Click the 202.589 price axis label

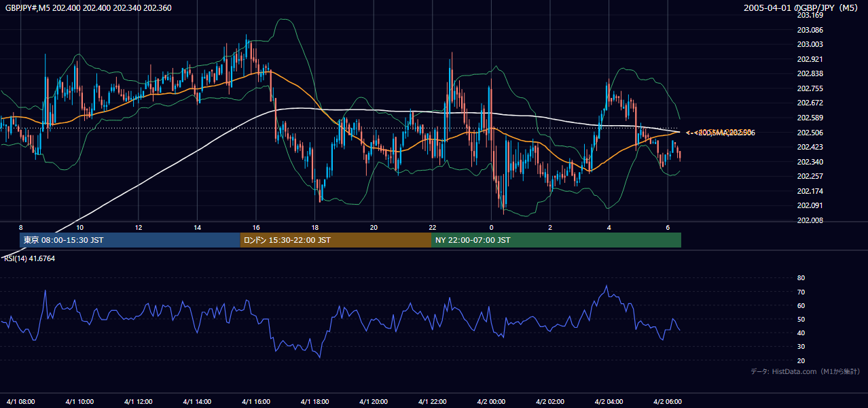(x=810, y=118)
